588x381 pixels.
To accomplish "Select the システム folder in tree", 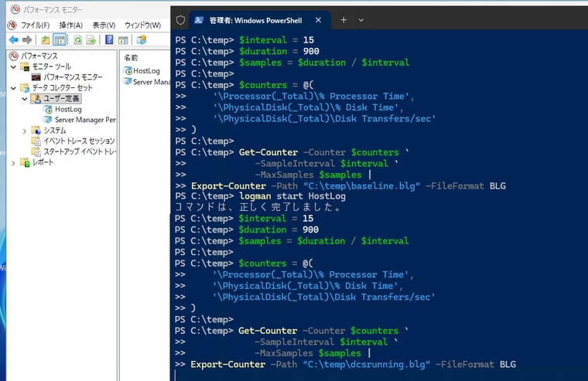I will 55,131.
